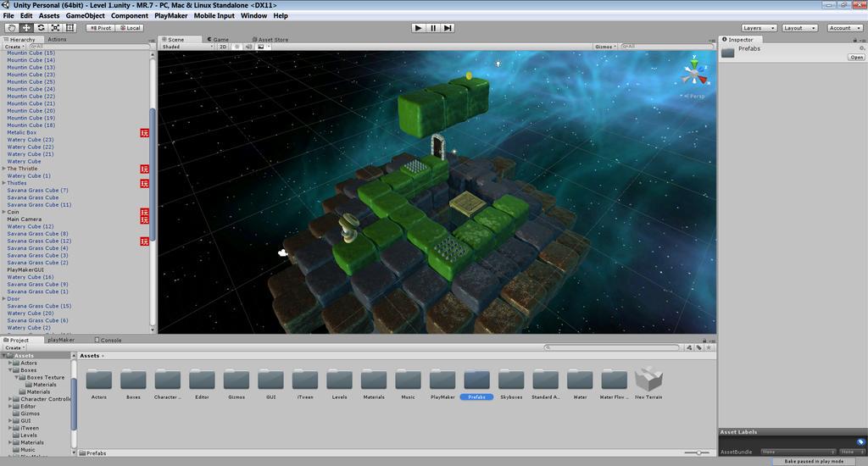Image resolution: width=868 pixels, height=466 pixels.
Task: Toggle scene effects image button
Action: [x=263, y=47]
